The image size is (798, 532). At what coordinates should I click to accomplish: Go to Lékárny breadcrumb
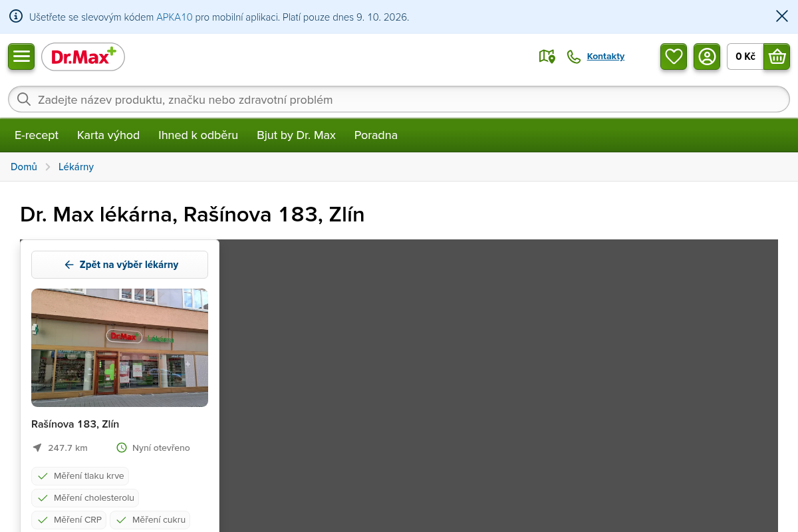pos(76,167)
